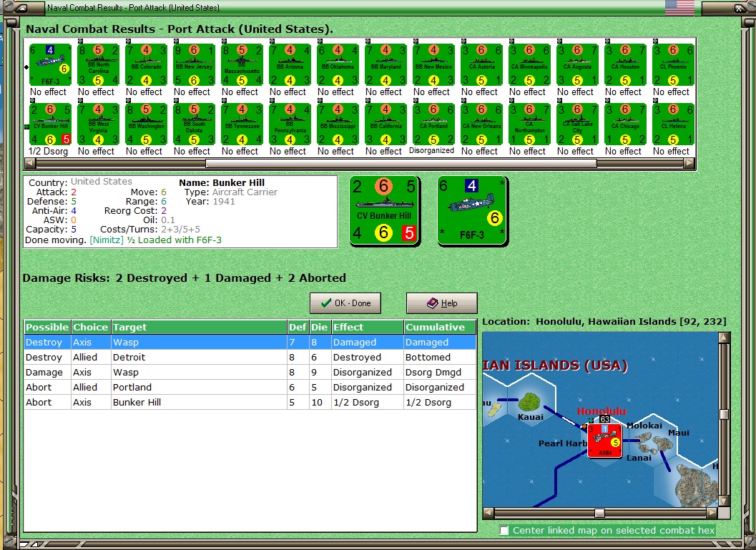Select the BB California counter
This screenshot has width=756, height=550.
point(386,125)
